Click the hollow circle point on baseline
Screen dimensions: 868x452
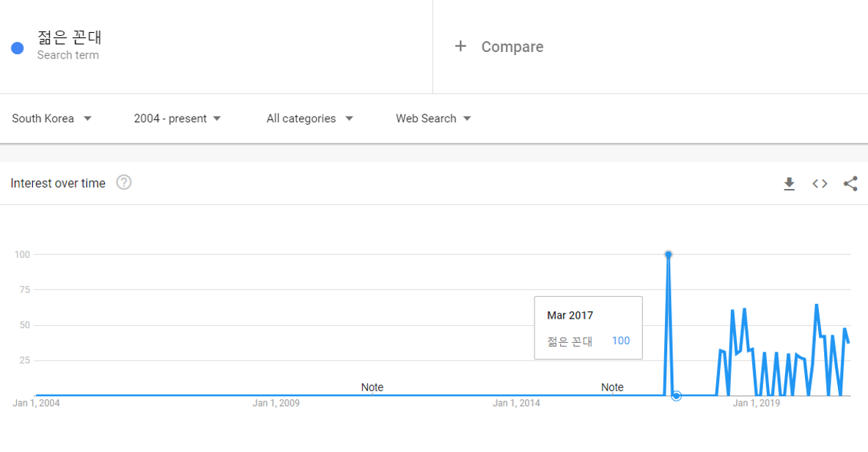tap(677, 396)
